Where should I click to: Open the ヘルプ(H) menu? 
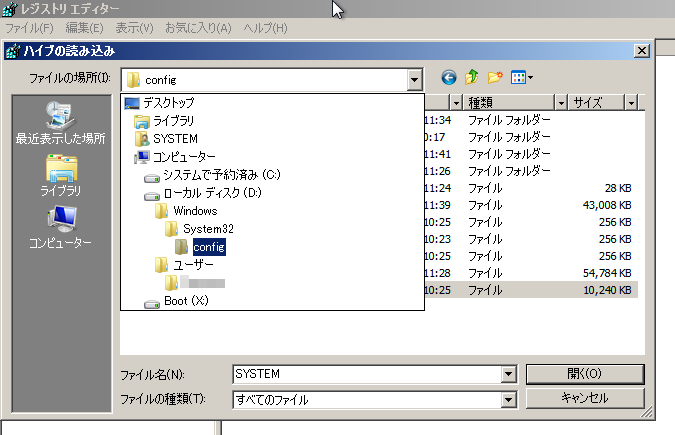click(x=265, y=28)
